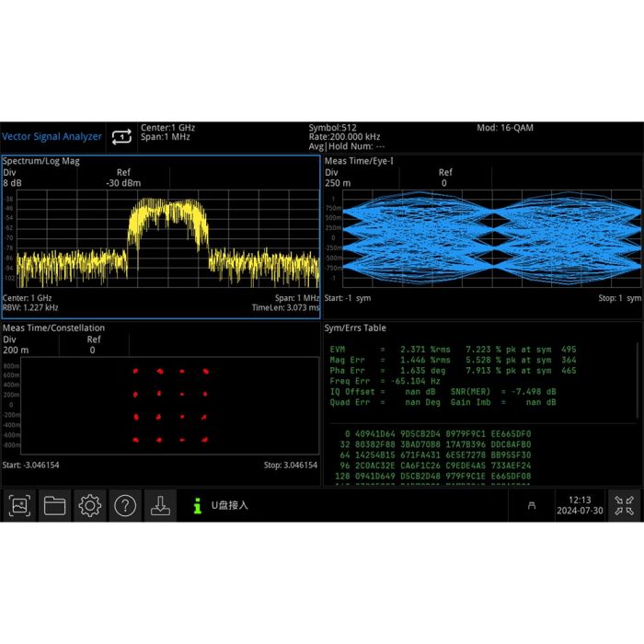Click the Symbol rate 200.000 kHz field
This screenshot has width=644, height=644.
click(345, 137)
